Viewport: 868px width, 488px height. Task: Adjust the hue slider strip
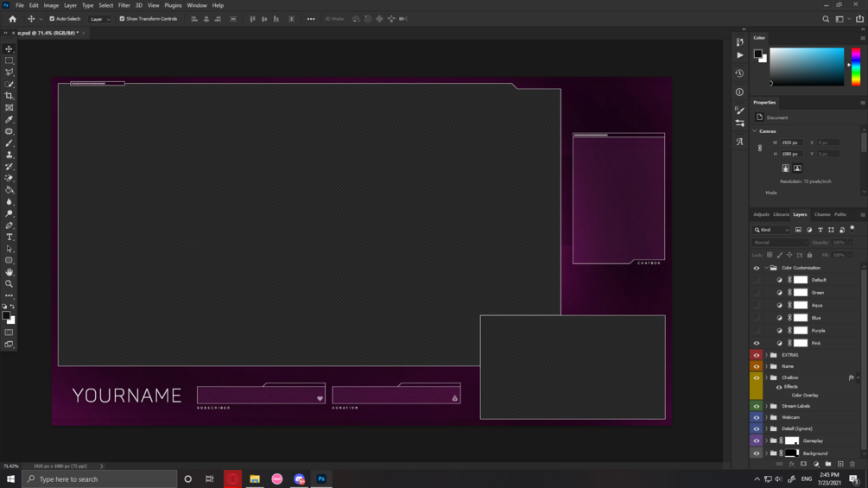click(x=856, y=67)
